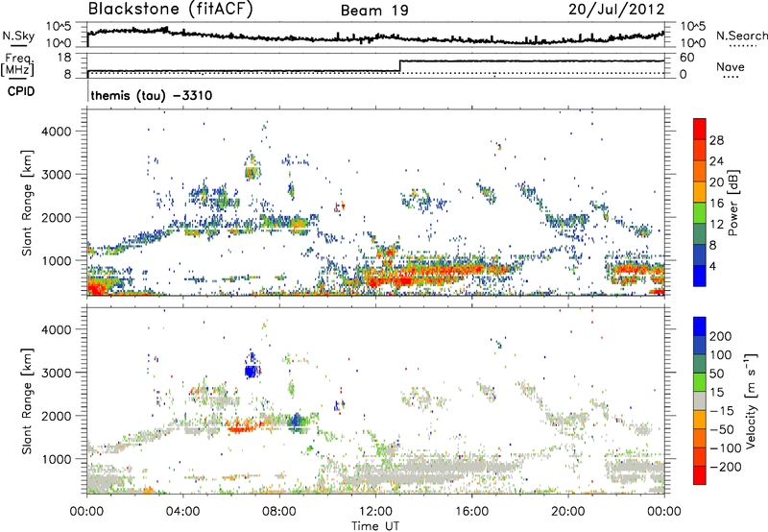Click the 'Time UT' axis label
The image size is (768, 532).
(375, 526)
